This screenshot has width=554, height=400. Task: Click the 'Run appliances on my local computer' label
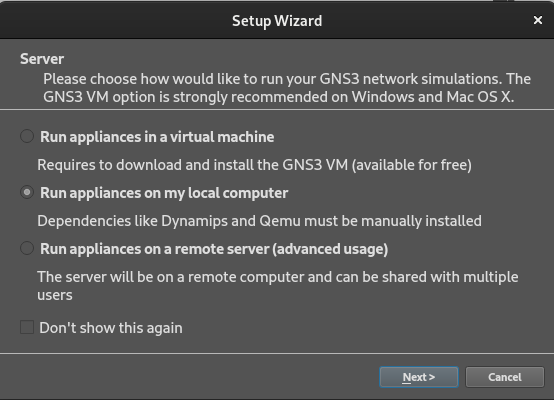pos(164,193)
